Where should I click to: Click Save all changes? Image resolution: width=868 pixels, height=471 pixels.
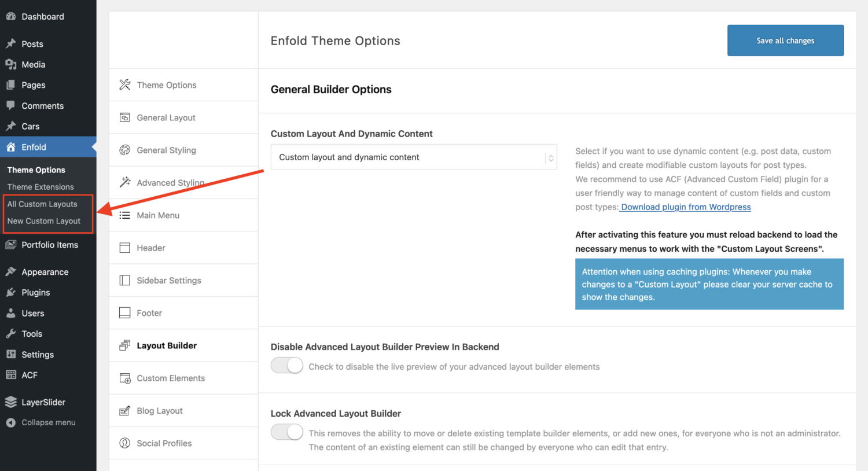pyautogui.click(x=785, y=40)
